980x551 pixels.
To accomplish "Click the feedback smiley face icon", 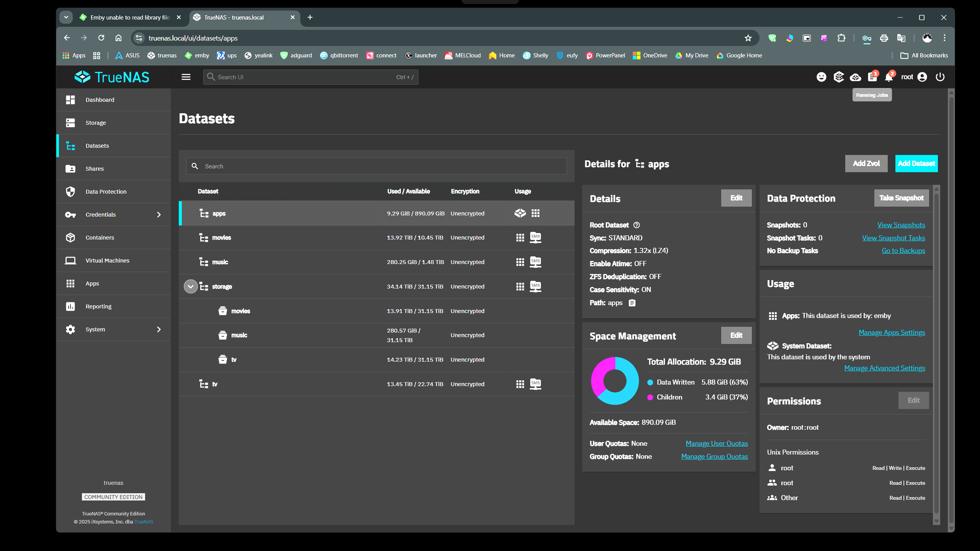I will (821, 77).
